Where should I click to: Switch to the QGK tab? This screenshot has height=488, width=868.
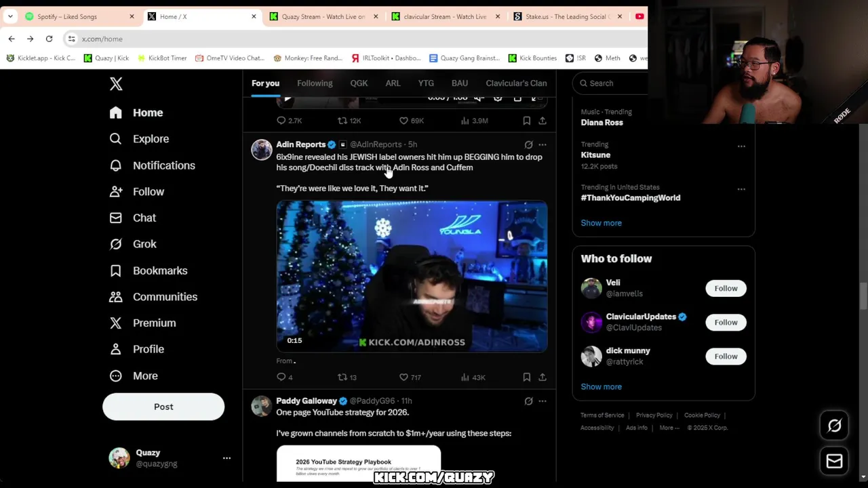[x=359, y=83]
